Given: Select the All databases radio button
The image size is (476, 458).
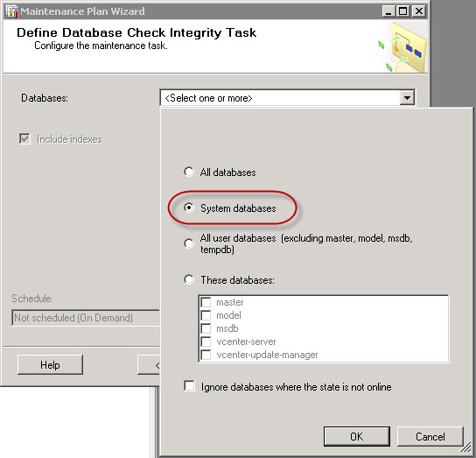Looking at the screenshot, I should click(189, 172).
